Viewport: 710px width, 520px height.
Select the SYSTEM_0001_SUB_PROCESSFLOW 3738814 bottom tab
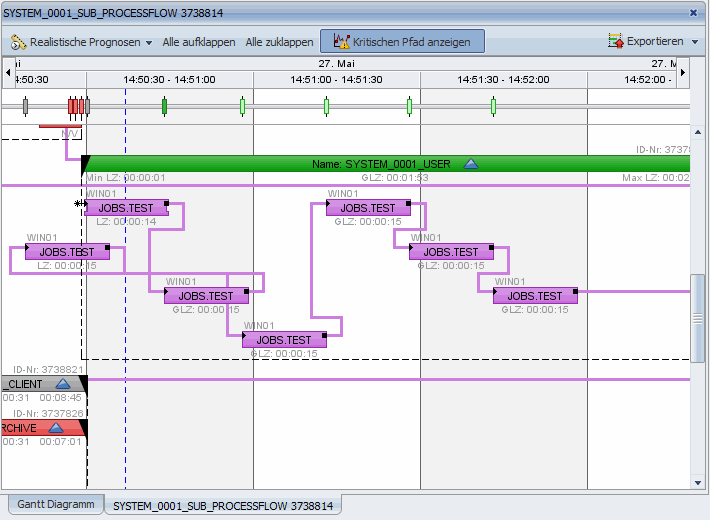tap(222, 506)
